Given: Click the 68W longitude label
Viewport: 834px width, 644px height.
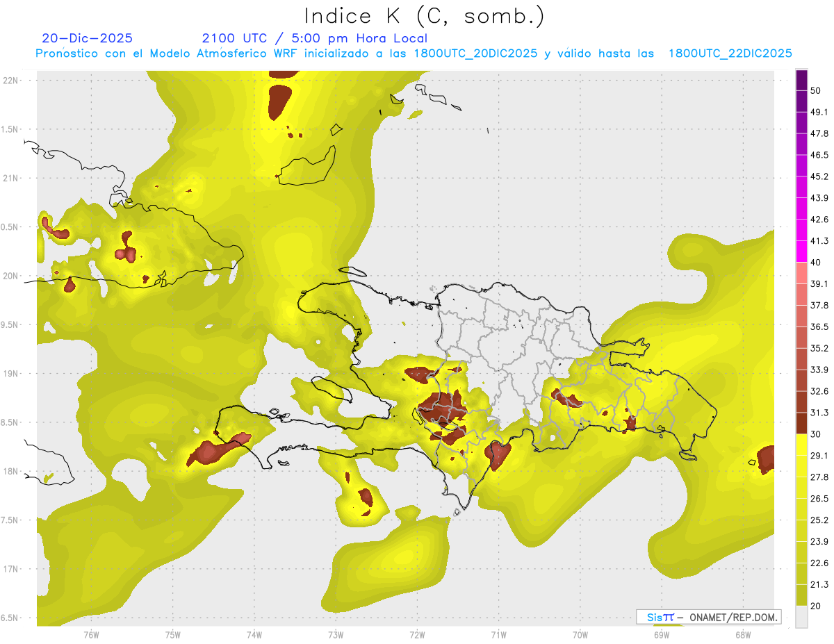Looking at the screenshot, I should click(742, 635).
